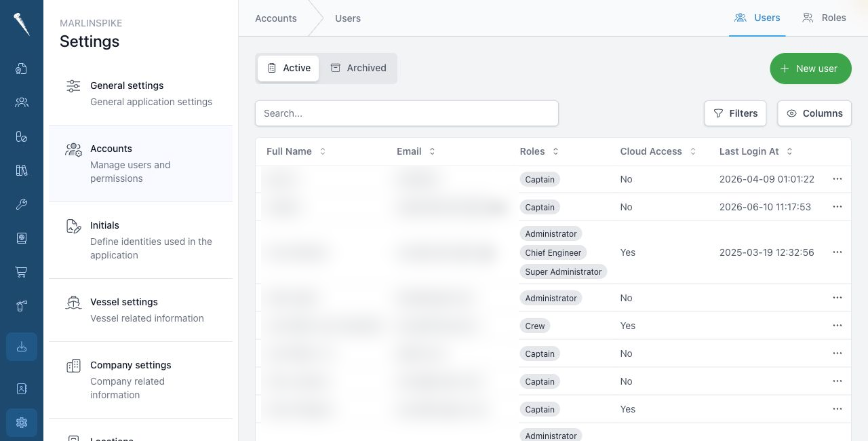Viewport: 868px width, 441px height.
Task: Sort table by Roles column
Action: (x=539, y=151)
